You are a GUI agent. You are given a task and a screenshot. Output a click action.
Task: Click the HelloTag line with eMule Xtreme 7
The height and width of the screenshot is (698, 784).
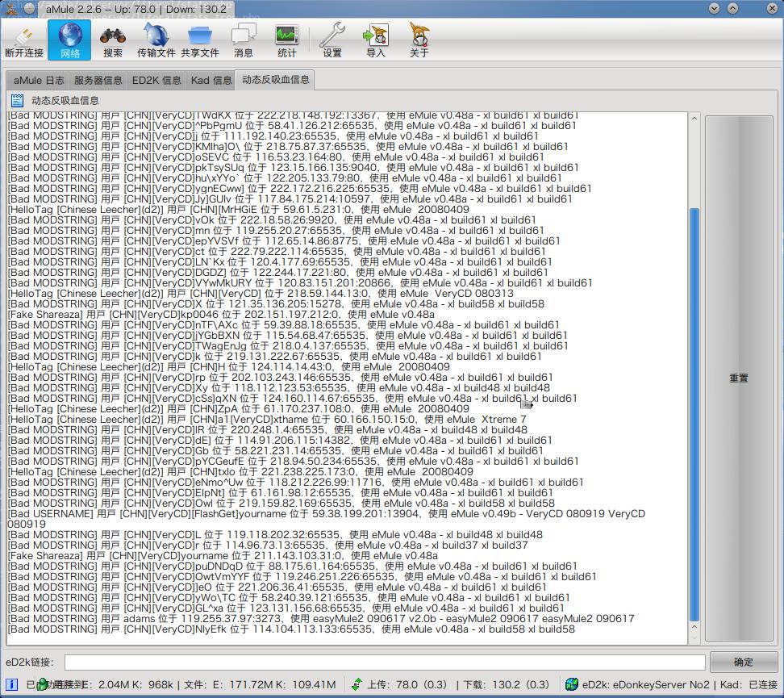coord(267,420)
